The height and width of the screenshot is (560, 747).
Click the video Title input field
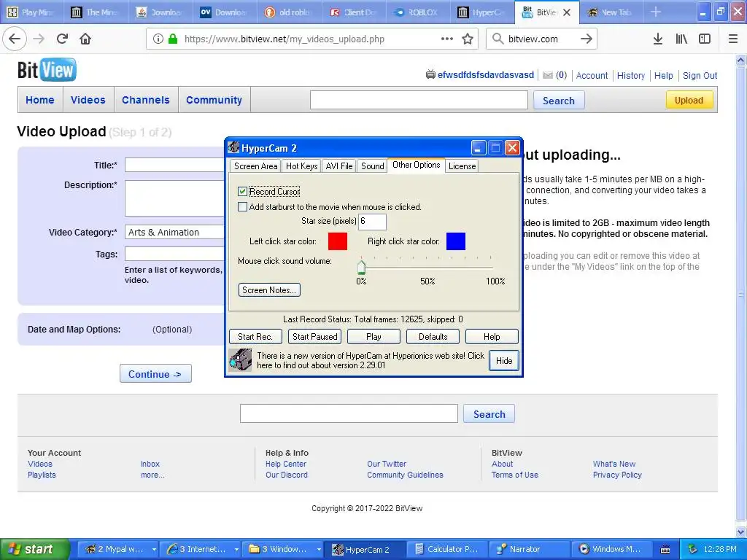coord(175,165)
